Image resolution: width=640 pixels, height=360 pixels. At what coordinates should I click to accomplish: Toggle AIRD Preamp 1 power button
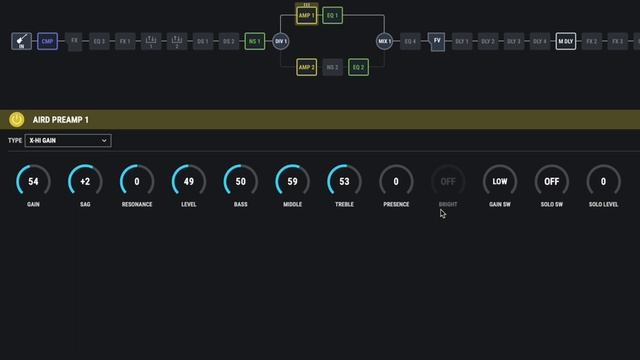(x=17, y=120)
